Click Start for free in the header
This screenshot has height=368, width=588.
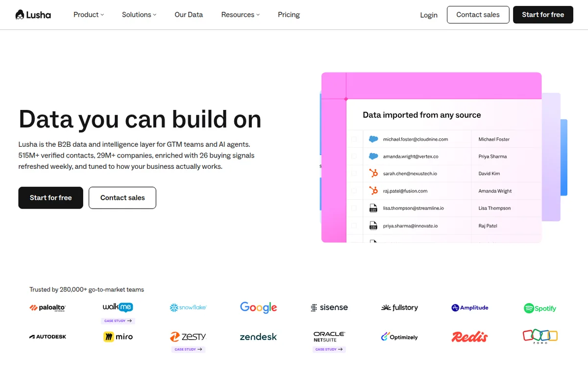click(x=543, y=15)
